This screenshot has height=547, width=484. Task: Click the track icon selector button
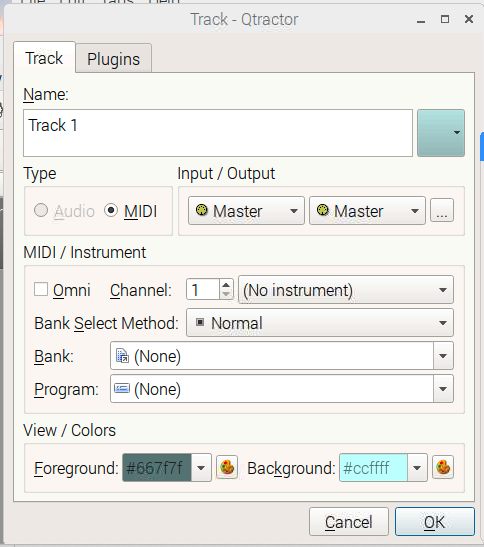(x=441, y=133)
